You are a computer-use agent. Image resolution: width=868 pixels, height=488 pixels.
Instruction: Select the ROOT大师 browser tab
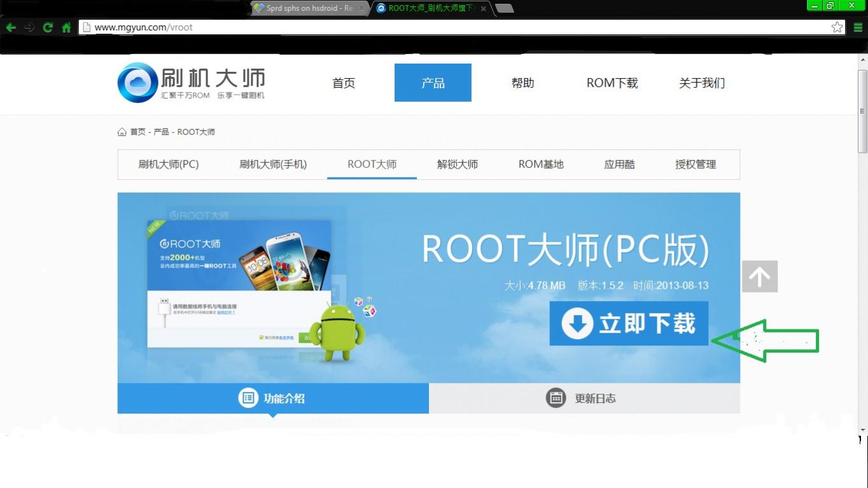(x=431, y=8)
